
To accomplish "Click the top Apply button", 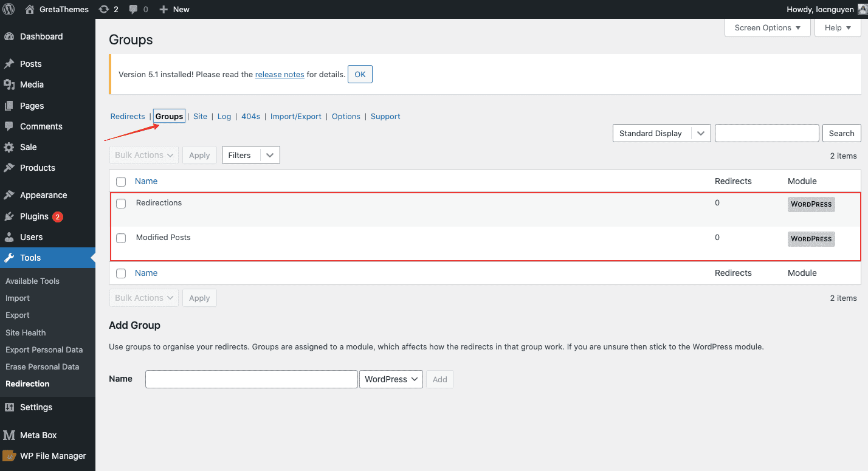I will tap(199, 155).
